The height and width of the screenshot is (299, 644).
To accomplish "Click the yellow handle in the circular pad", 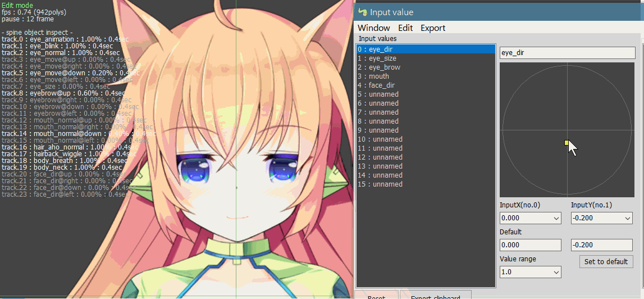I will (567, 143).
